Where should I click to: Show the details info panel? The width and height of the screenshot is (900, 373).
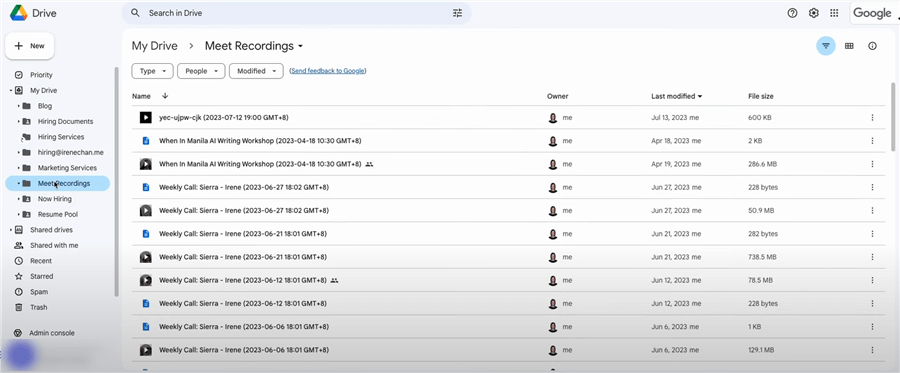coord(872,46)
